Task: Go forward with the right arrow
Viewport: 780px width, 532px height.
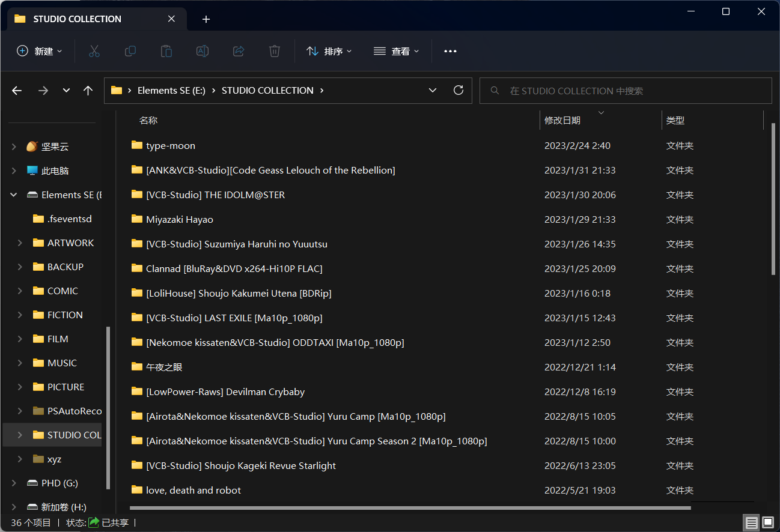Action: click(43, 91)
